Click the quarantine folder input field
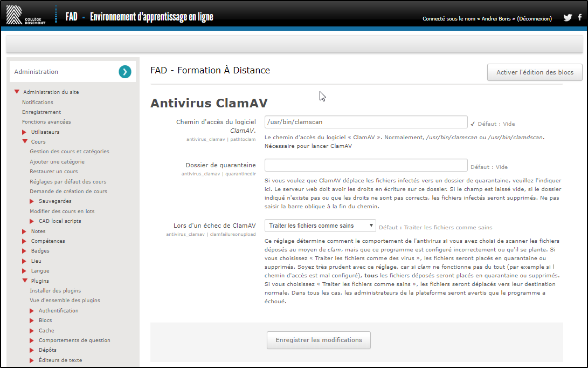The width and height of the screenshot is (588, 368). [x=366, y=166]
